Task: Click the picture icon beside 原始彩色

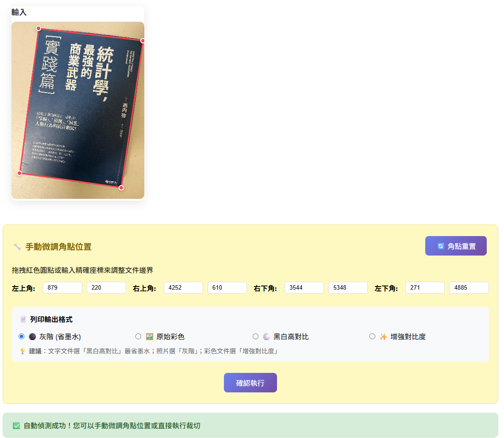Action: point(150,337)
